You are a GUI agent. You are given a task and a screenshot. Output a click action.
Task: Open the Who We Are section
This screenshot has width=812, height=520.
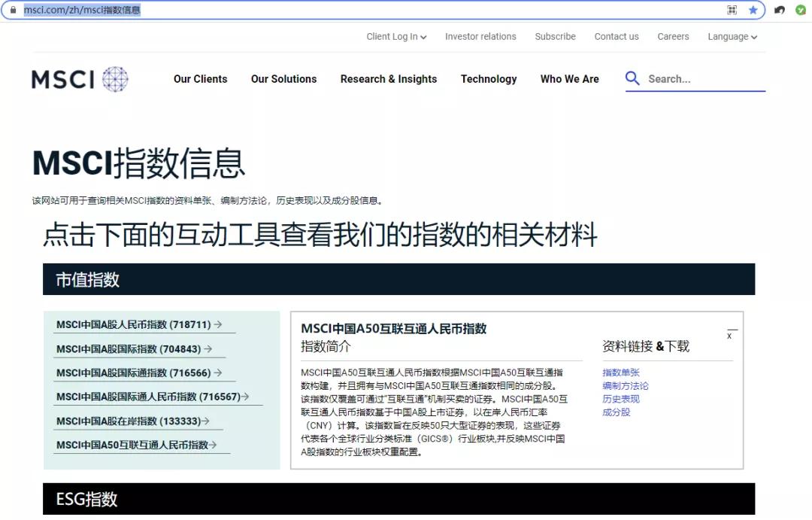(x=570, y=78)
